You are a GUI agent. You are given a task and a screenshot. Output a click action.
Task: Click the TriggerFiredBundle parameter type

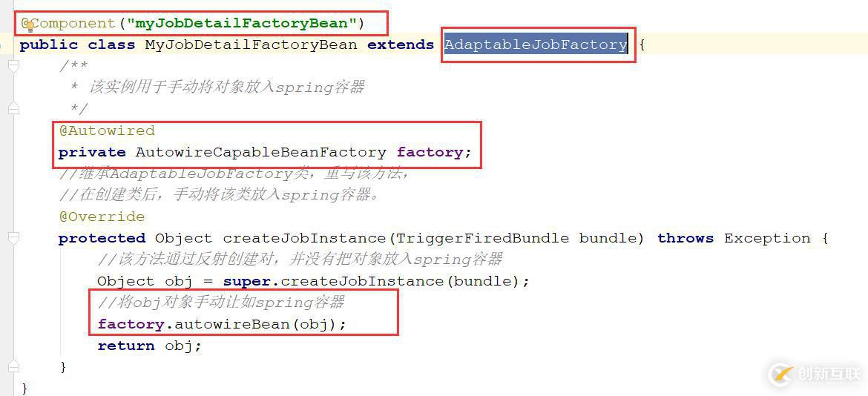point(483,238)
